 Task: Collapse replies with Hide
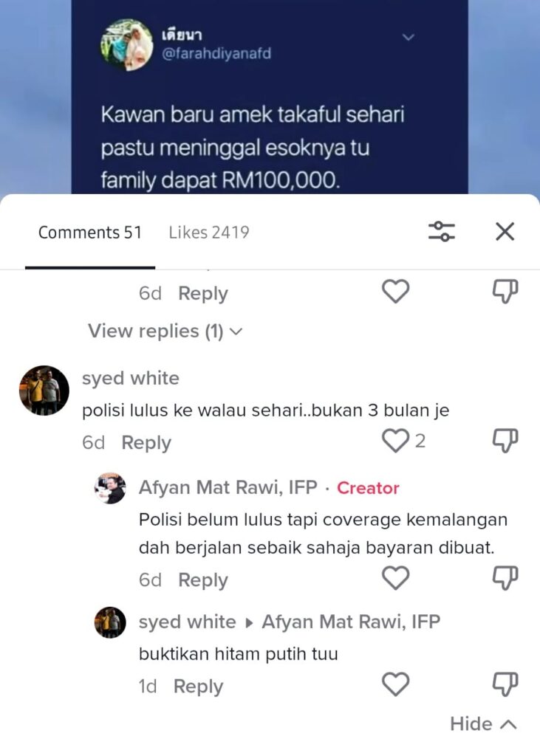[484, 724]
